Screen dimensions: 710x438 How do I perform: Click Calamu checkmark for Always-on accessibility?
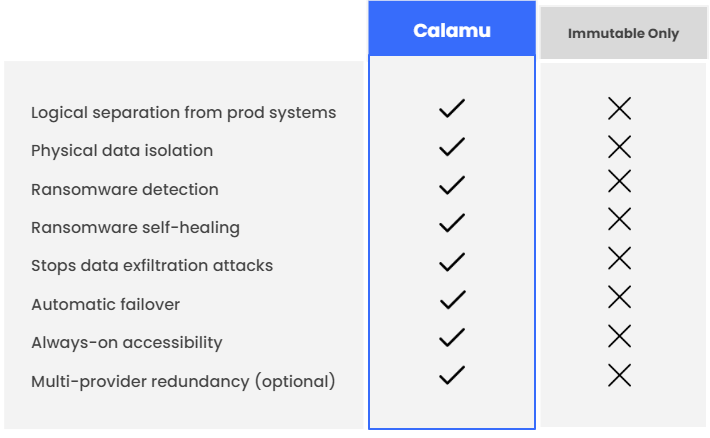tap(452, 337)
